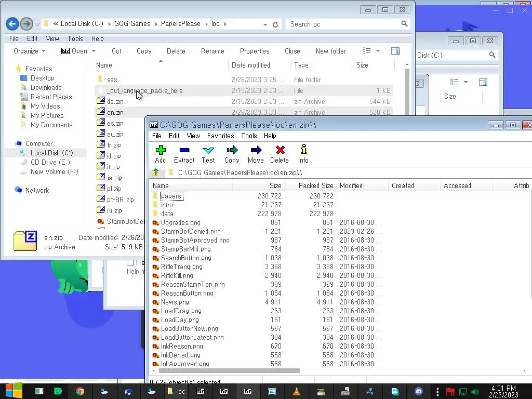This screenshot has height=399, width=532.
Task: Select News.png in 7-Zip list
Action: click(x=175, y=302)
